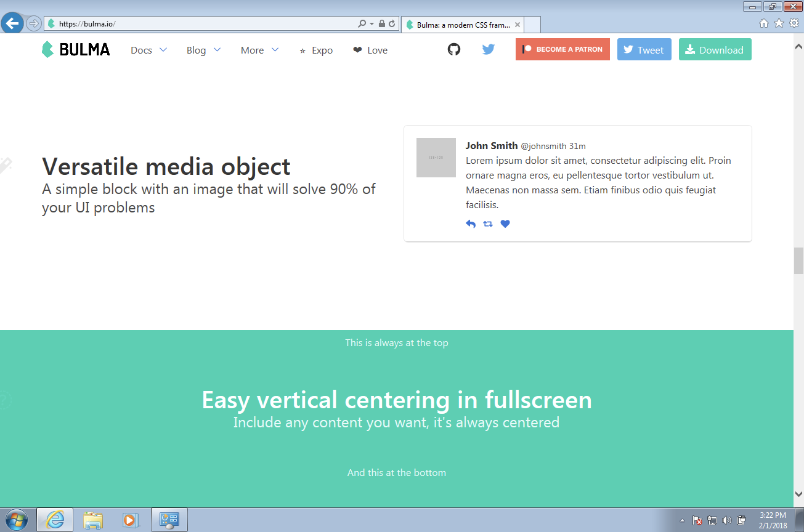Image resolution: width=804 pixels, height=532 pixels.
Task: Click the retweet icon in the media object
Action: 488,224
